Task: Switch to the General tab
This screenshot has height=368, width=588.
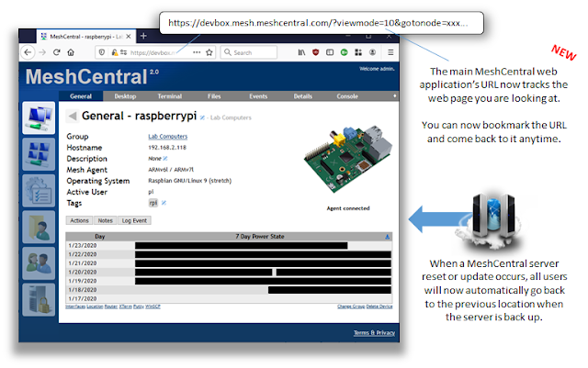Action: (81, 96)
